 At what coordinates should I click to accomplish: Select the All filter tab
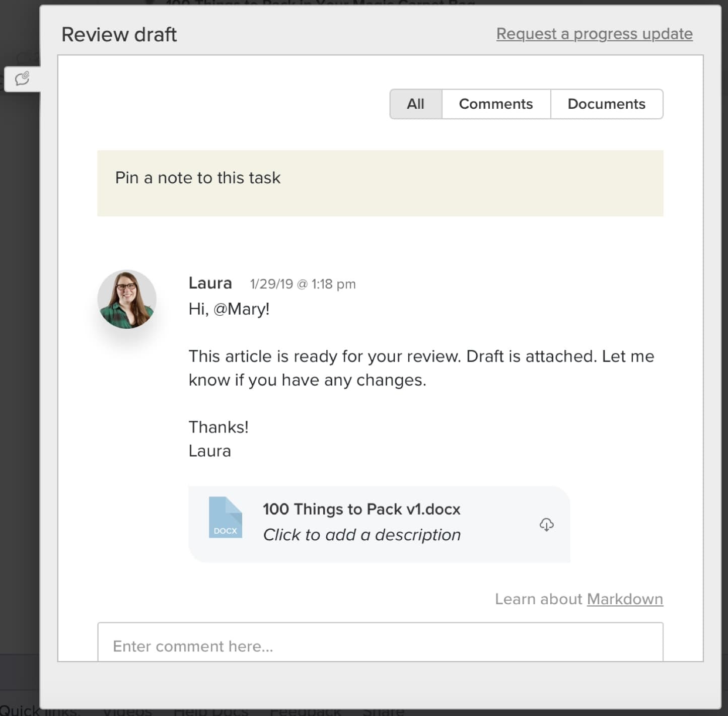coord(415,104)
